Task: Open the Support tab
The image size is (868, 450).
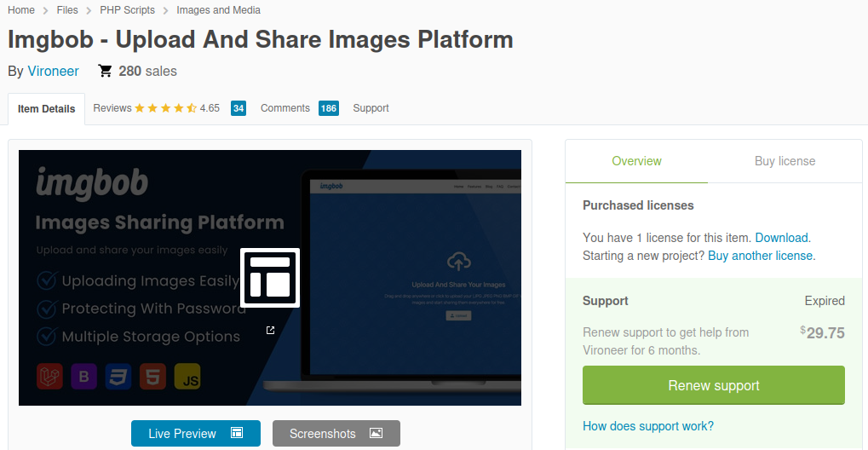Action: [x=371, y=108]
